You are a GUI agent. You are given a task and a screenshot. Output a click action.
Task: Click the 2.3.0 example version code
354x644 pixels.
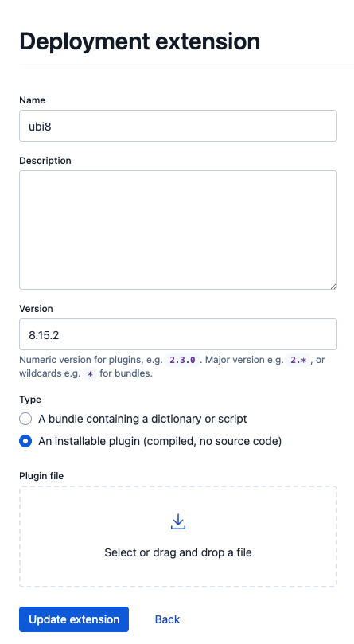pyautogui.click(x=182, y=360)
